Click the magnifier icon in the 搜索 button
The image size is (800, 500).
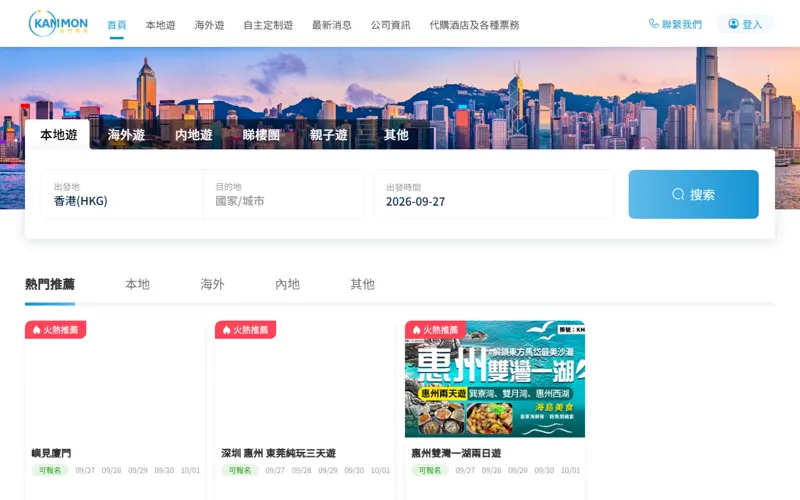tap(678, 194)
